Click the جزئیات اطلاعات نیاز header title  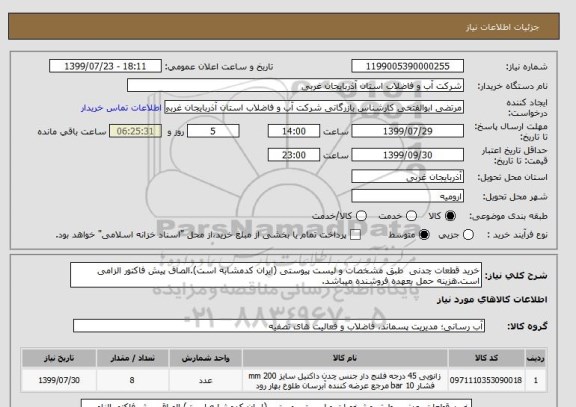502,27
